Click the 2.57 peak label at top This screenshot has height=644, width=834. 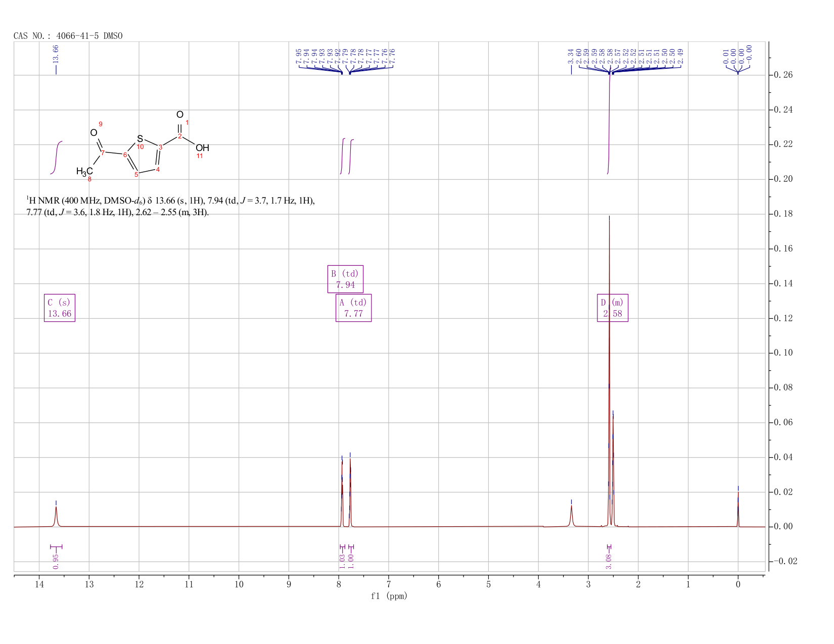coord(618,56)
